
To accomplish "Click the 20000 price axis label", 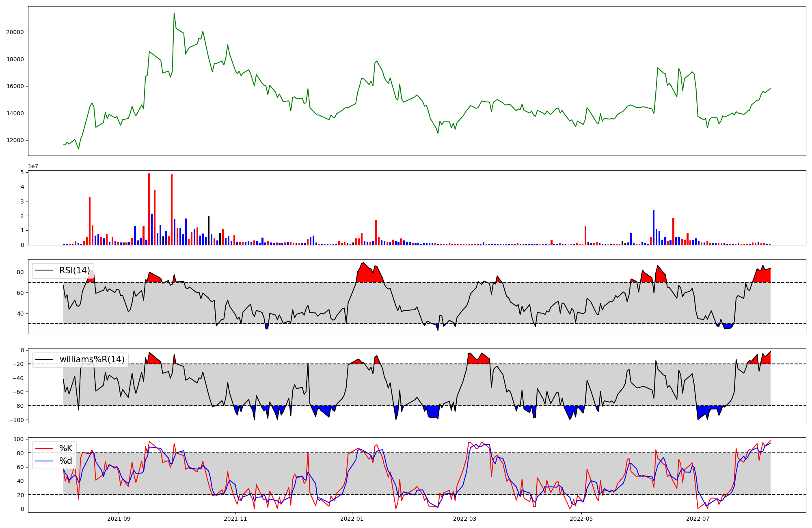I will point(15,32).
